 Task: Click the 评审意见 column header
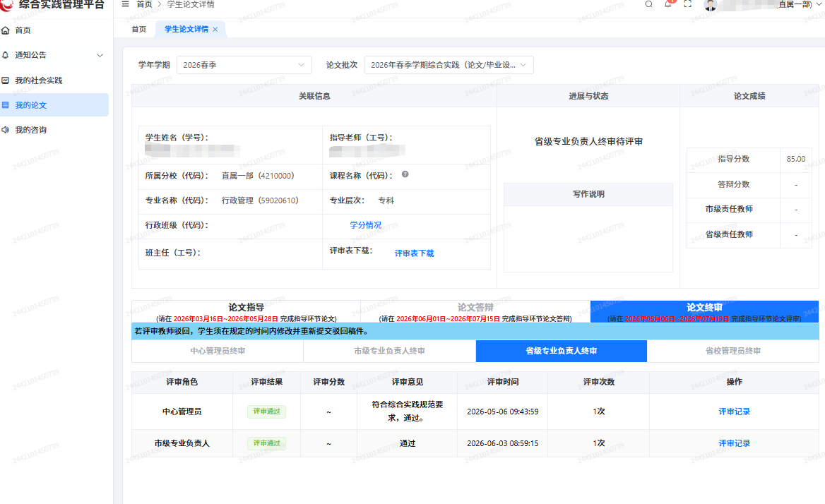408,382
